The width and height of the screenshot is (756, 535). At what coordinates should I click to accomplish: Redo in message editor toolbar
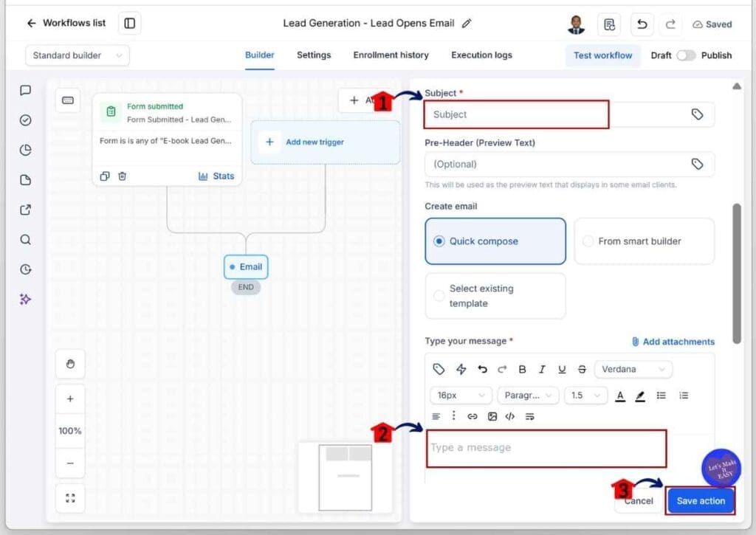[502, 369]
